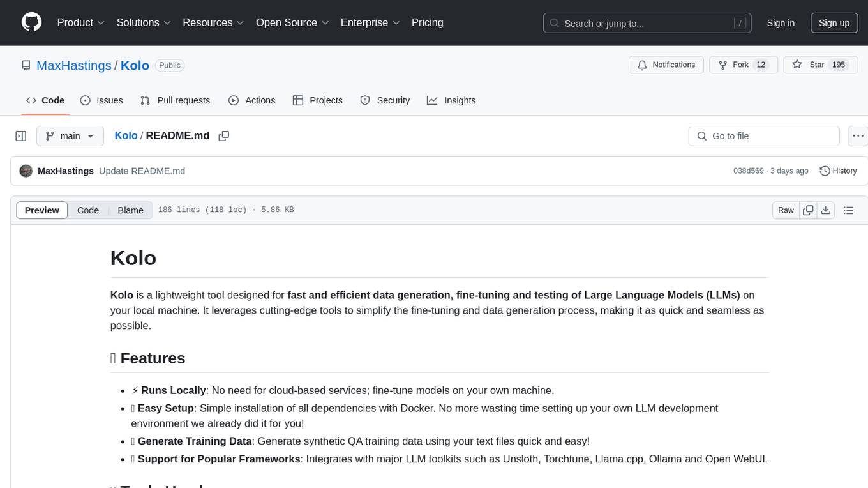The image size is (868, 488).
Task: Click the Public repository badge
Action: (x=170, y=65)
